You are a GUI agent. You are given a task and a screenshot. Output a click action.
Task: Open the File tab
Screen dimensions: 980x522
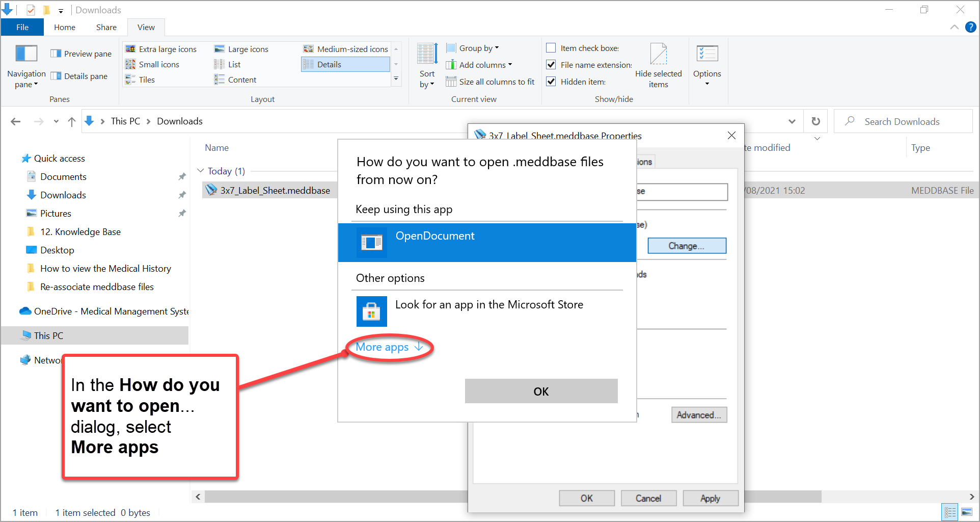[22, 27]
